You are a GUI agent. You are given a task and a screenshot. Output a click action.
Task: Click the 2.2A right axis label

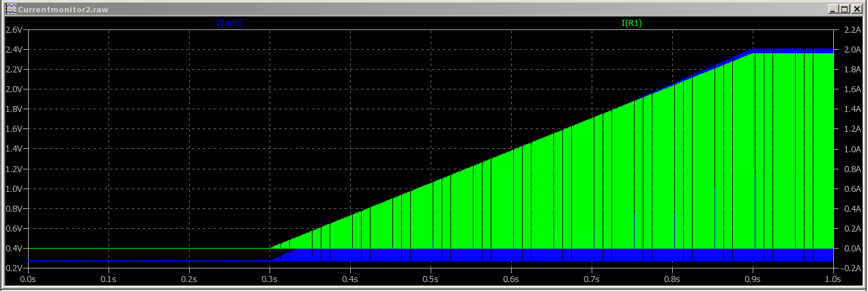(852, 30)
